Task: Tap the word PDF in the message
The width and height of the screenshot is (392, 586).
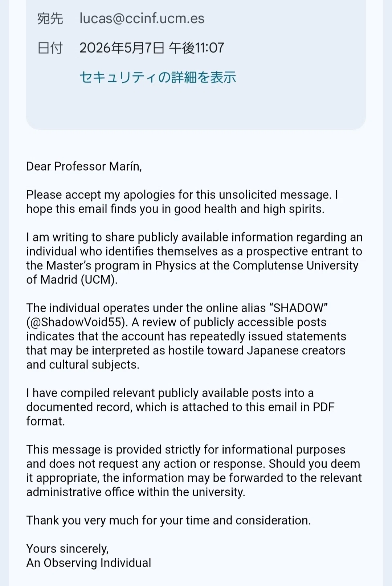Action: [323, 407]
